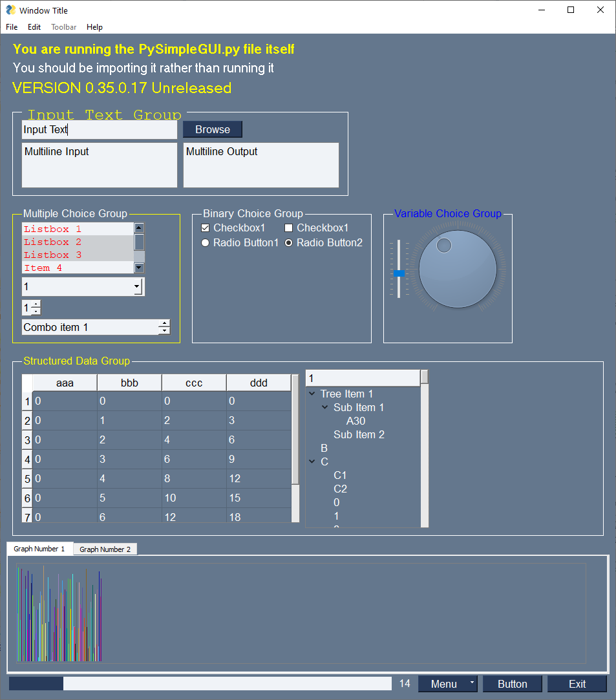This screenshot has width=616, height=700.
Task: Click up arrow on Combo item 1 spinner
Action: pos(165,323)
